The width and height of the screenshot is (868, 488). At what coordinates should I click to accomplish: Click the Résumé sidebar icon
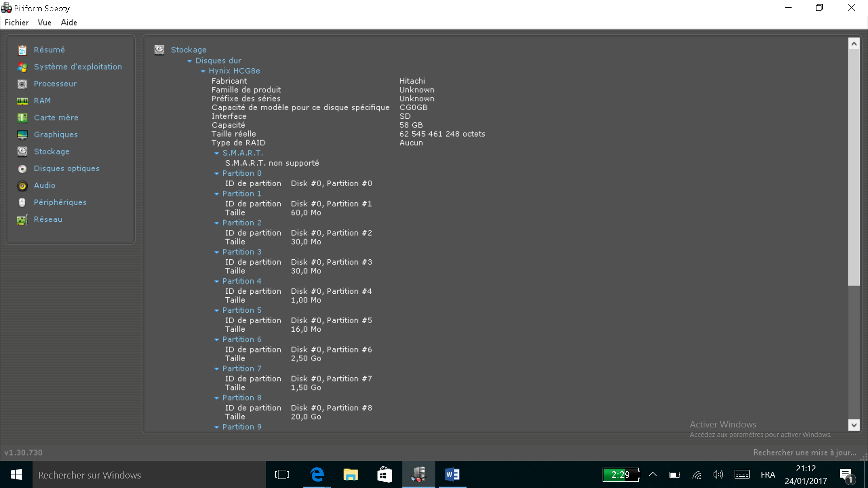pos(22,50)
